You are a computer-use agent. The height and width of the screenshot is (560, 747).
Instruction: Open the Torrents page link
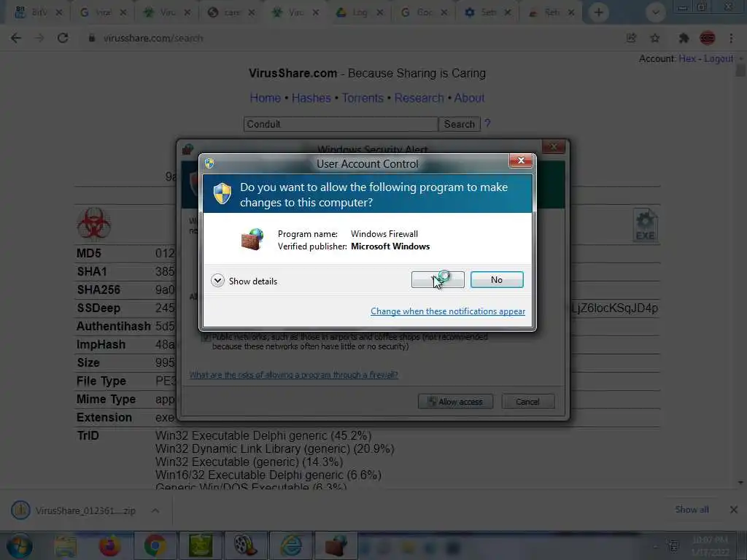click(x=363, y=98)
